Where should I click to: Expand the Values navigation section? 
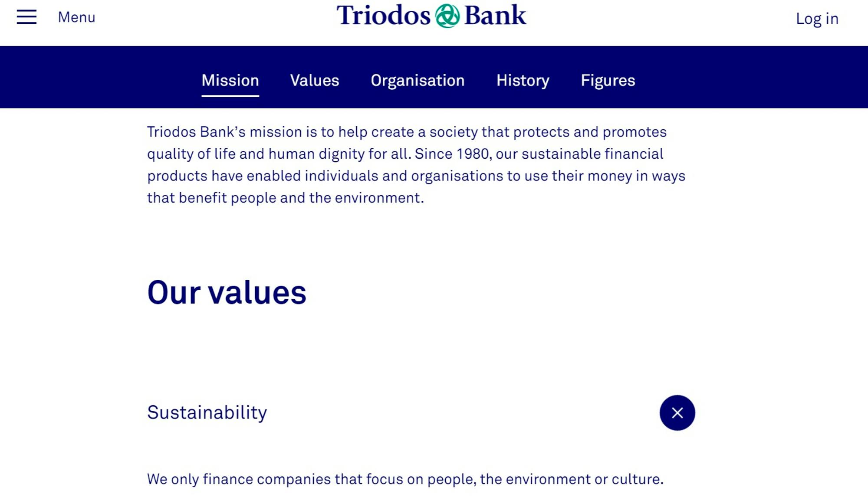coord(314,80)
